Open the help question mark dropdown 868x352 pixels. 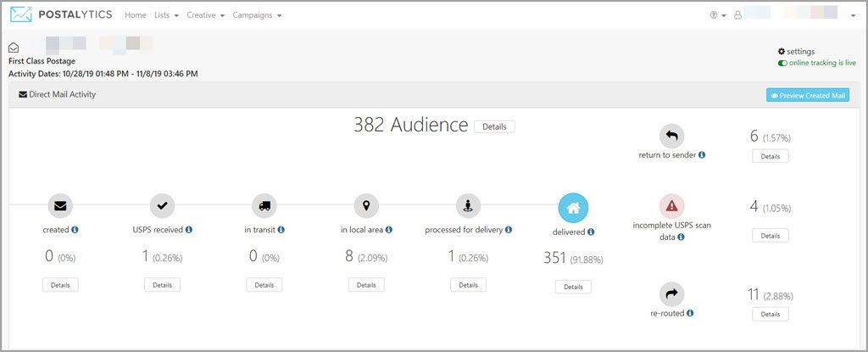pos(717,15)
